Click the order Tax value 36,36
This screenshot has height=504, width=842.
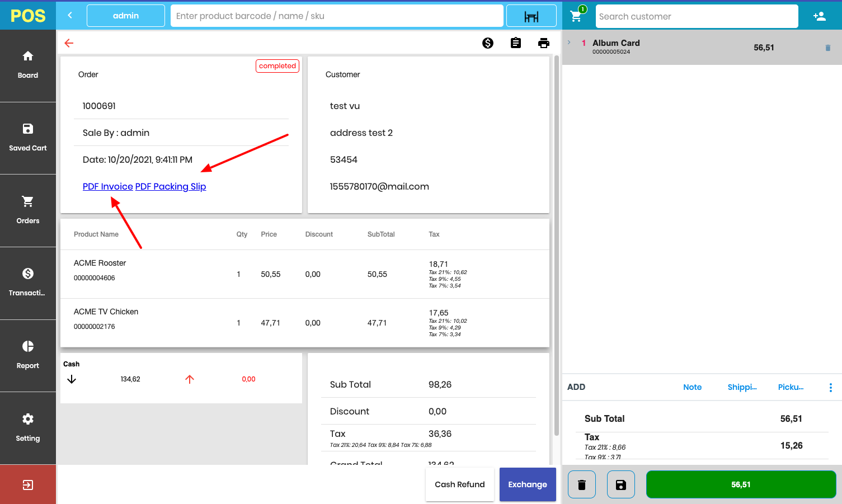(440, 434)
